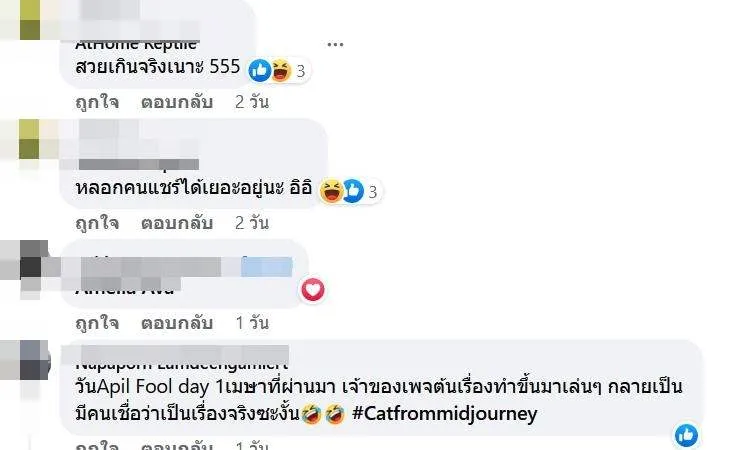Viewport: 731px width, 450px height.
Task: Click thumbs-up reaction on April Fool comment
Action: coord(686,436)
